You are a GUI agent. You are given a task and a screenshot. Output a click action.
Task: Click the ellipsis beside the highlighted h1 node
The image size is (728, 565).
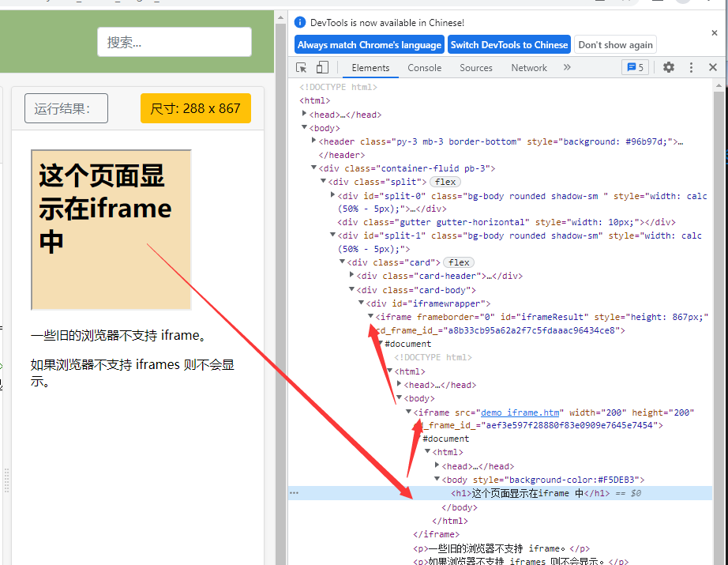(x=294, y=492)
